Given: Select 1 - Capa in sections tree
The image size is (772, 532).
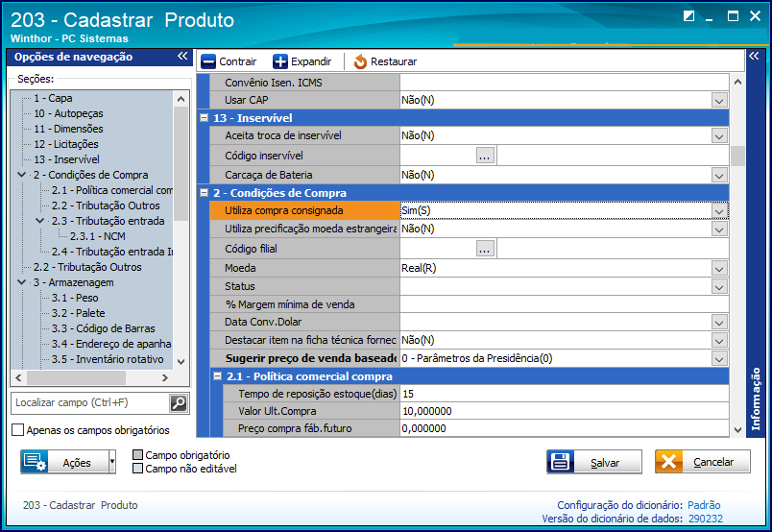Looking at the screenshot, I should click(x=53, y=98).
